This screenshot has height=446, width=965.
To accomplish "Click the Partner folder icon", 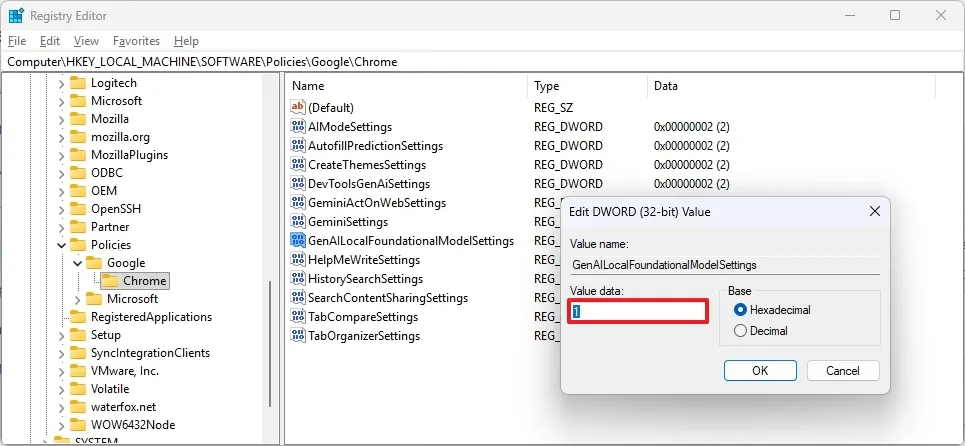I will click(78, 227).
